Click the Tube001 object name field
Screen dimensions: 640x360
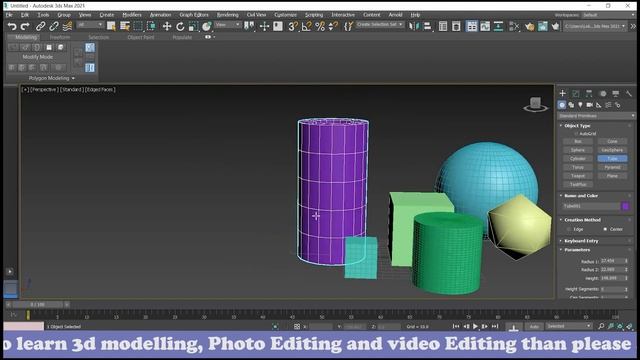click(x=591, y=206)
